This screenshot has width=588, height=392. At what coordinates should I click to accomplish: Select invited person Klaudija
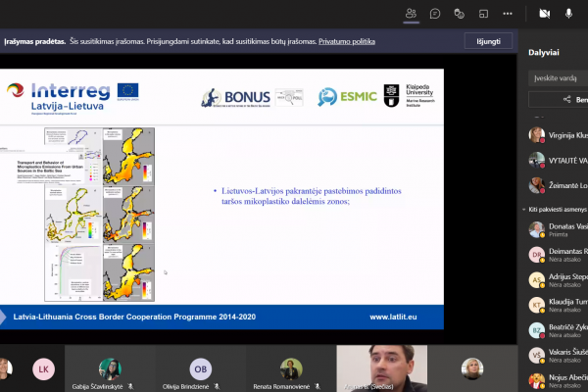[x=558, y=306]
